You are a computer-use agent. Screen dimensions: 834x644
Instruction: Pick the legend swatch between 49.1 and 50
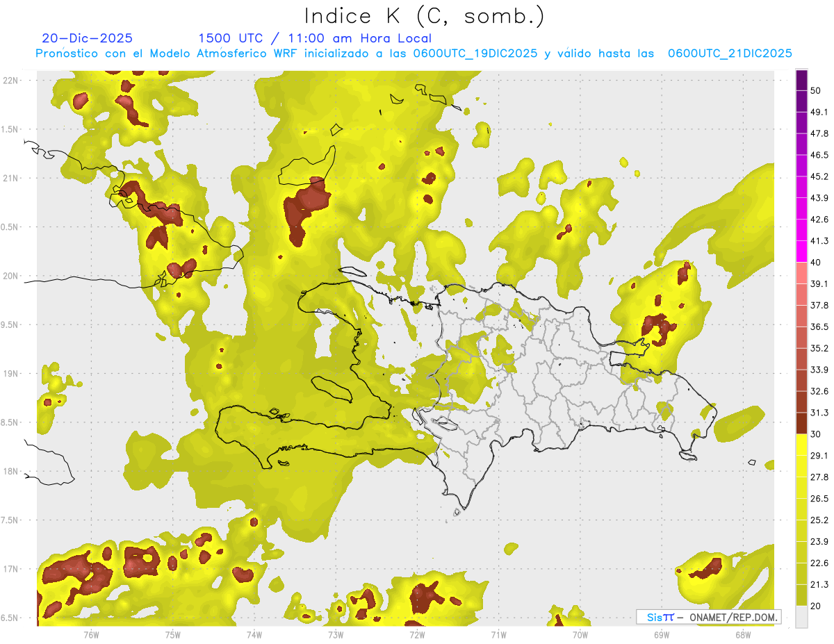point(802,101)
